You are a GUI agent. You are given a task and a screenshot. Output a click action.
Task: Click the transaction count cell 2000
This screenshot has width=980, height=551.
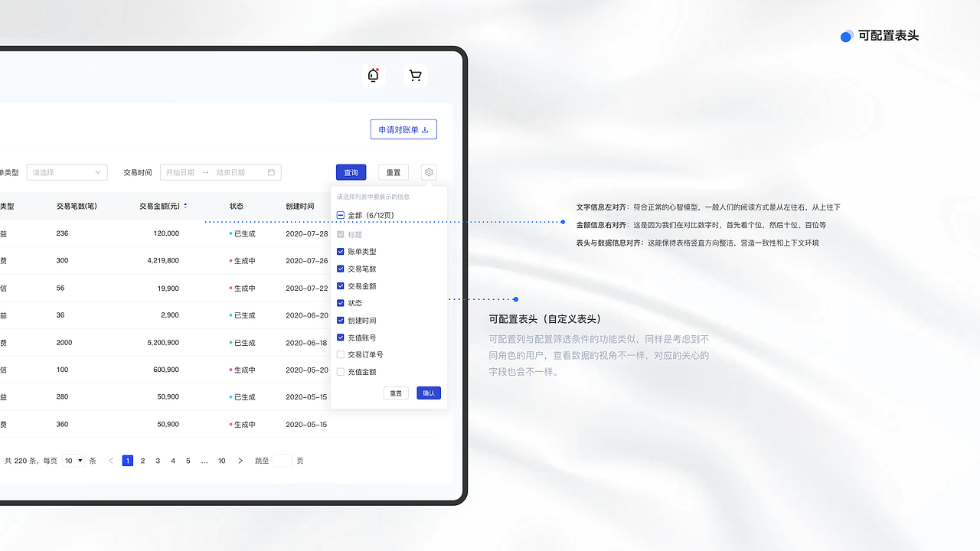pos(64,342)
